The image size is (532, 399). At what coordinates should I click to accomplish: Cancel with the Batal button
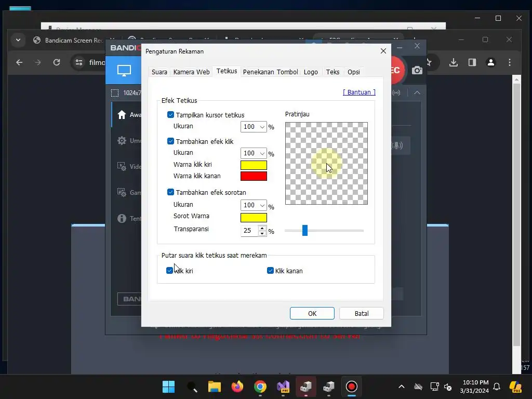point(362,313)
